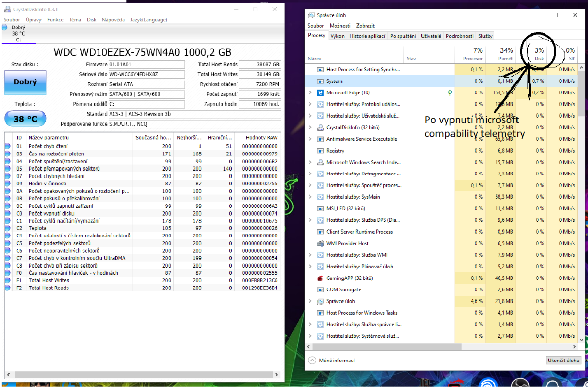Viewport: 588px width, 387px height.
Task: Click the Microsoft Edge process icon
Action: click(x=320, y=93)
